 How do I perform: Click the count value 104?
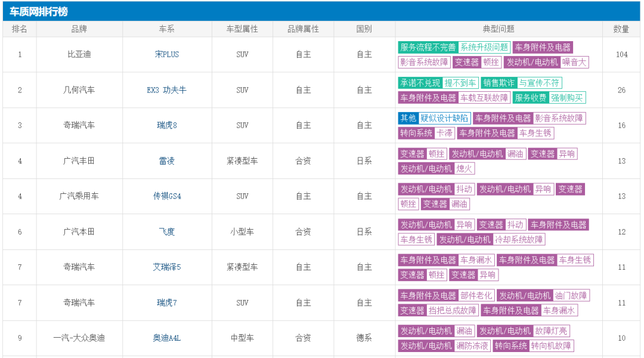click(x=621, y=54)
